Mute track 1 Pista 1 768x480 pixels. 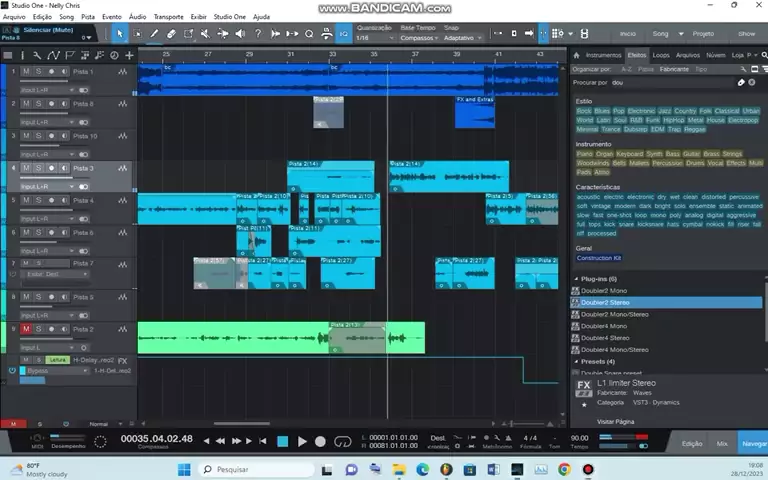[x=27, y=72]
